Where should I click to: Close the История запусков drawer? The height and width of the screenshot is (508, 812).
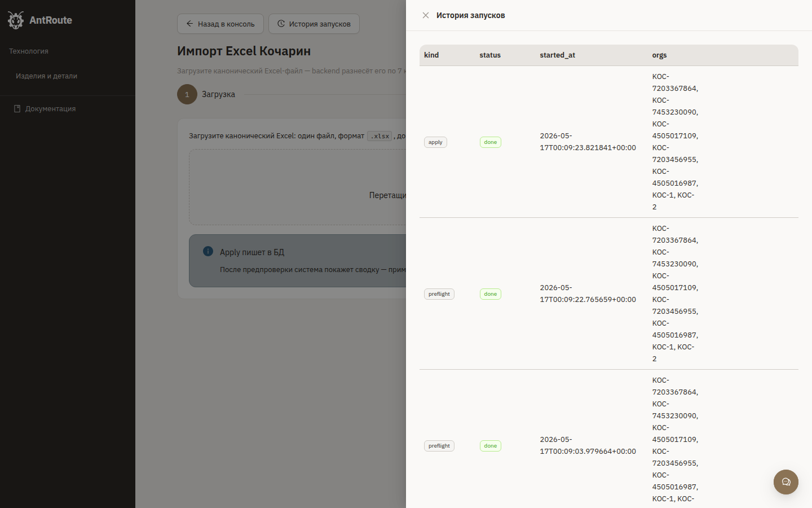coord(426,15)
